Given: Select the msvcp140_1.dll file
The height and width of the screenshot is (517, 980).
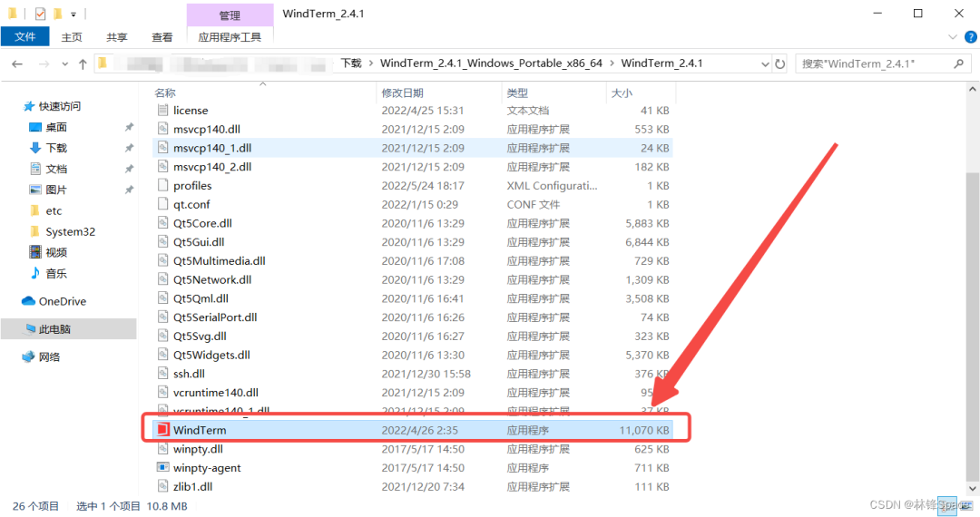Looking at the screenshot, I should 413,148.
